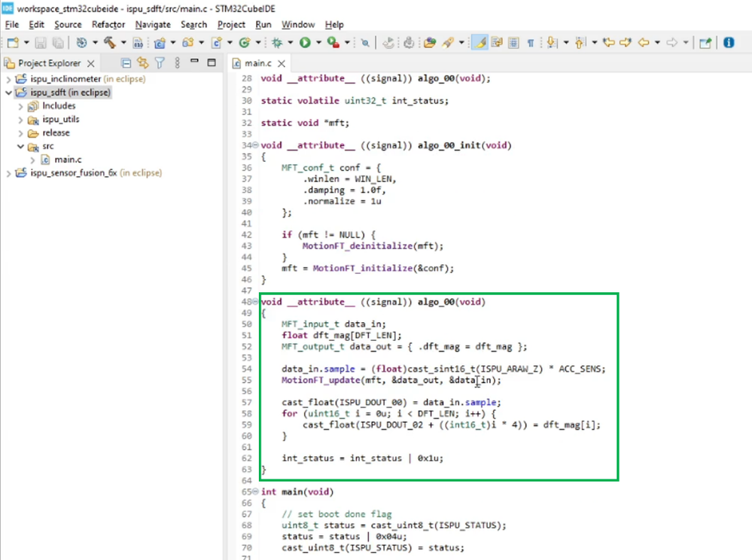Open the Build hammer dropdown arrow
Image resolution: width=752 pixels, height=560 pixels.
(x=123, y=43)
